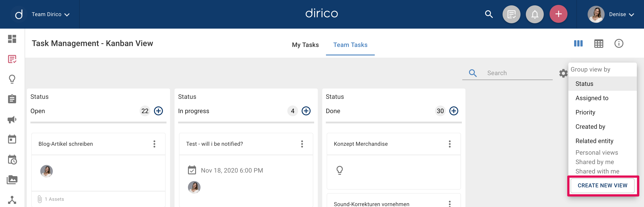Screen dimensions: 644x207
Task: Switch to the Team Tasks tab
Action: coord(350,45)
